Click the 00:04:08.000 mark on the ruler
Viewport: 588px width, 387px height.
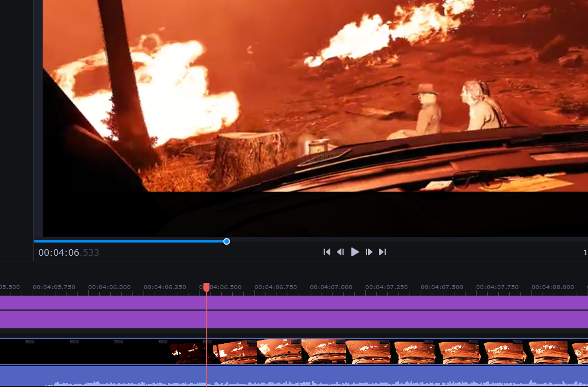(x=553, y=287)
